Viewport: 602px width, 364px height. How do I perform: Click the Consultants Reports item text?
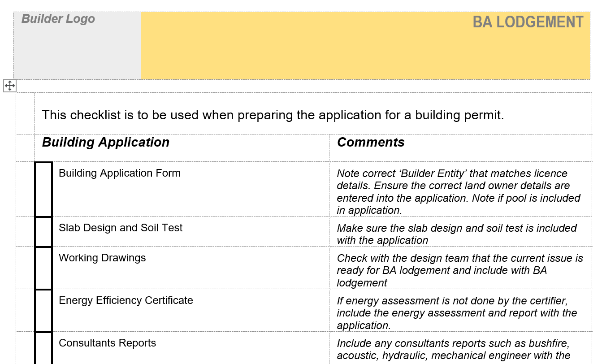click(108, 343)
